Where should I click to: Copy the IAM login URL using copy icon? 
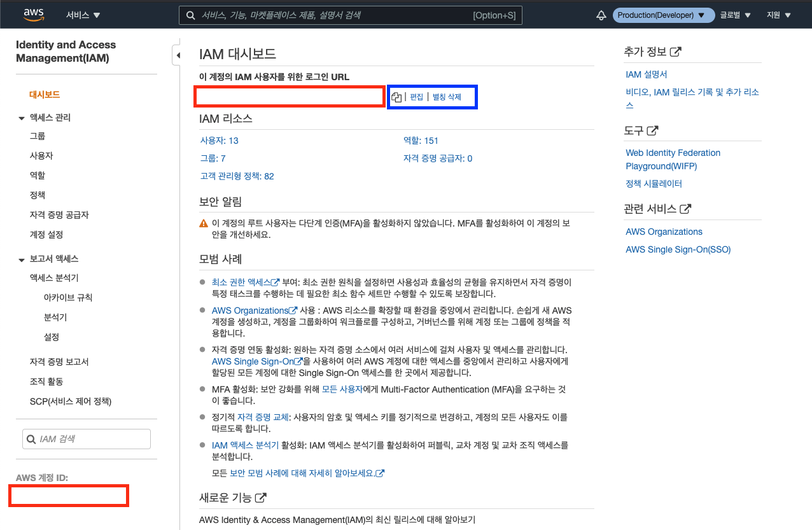[x=396, y=97]
